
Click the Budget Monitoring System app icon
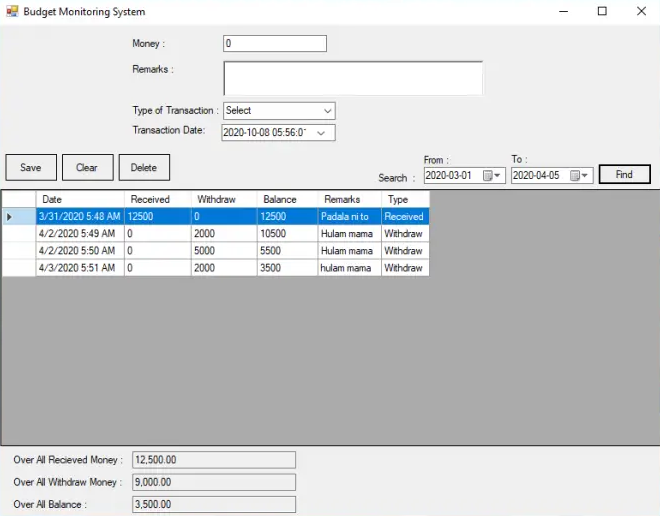point(12,12)
